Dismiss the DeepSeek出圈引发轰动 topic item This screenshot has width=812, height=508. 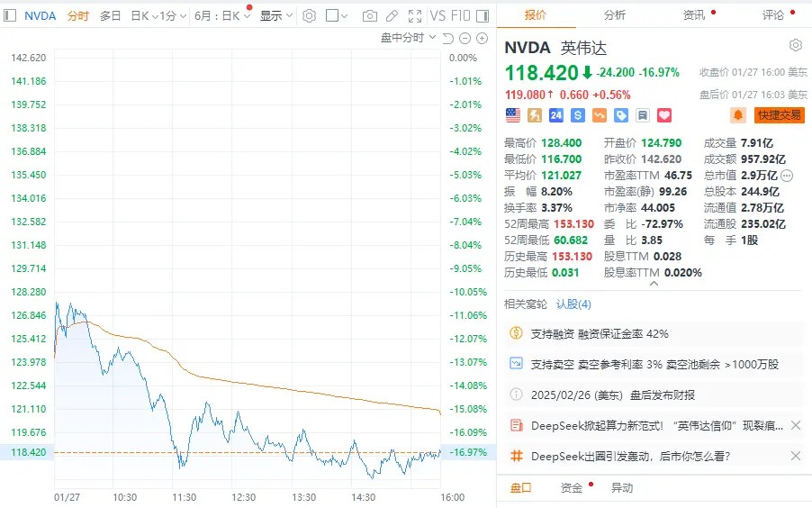point(796,456)
